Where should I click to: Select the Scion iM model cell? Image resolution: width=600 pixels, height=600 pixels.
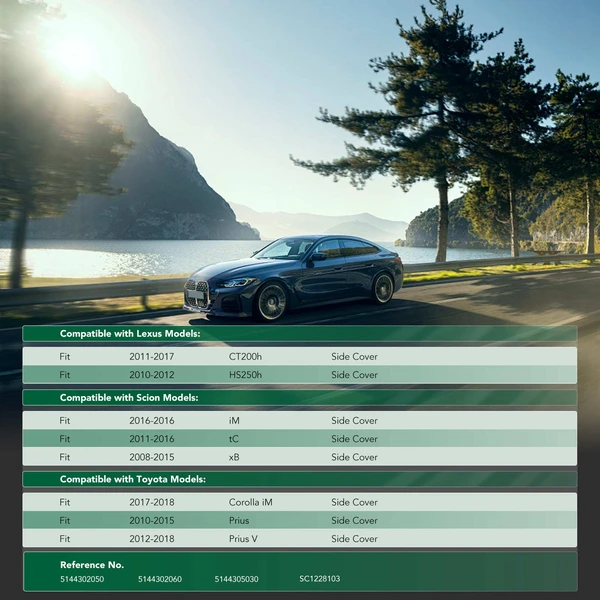point(234,421)
